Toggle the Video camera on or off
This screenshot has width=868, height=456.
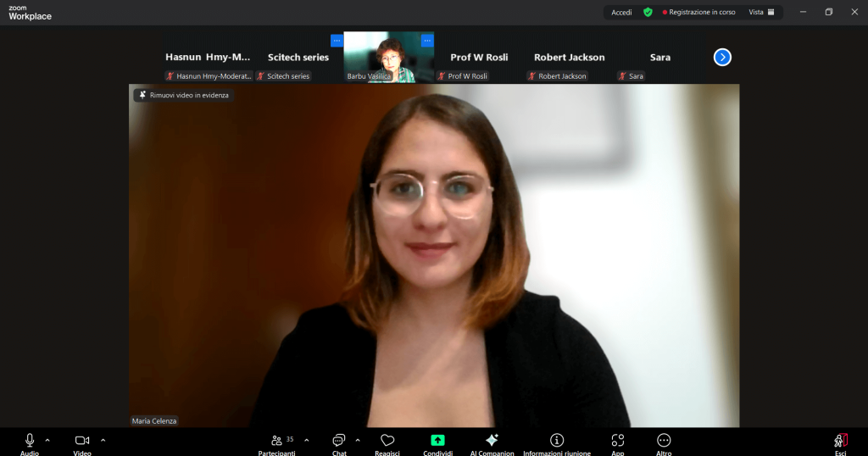[x=82, y=441]
